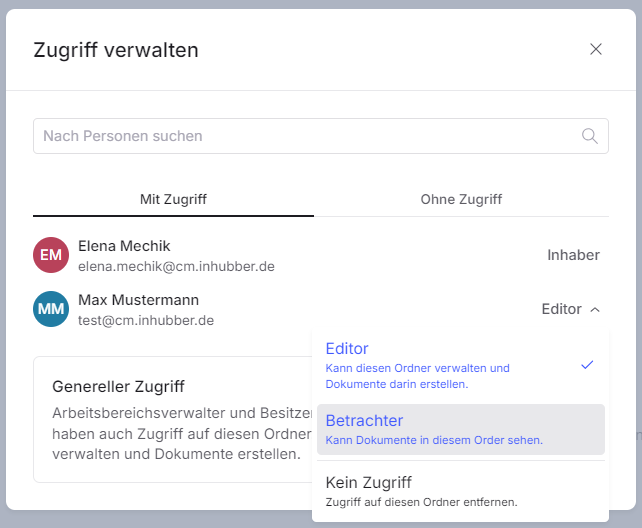Click the Inhaber role label

pos(573,255)
